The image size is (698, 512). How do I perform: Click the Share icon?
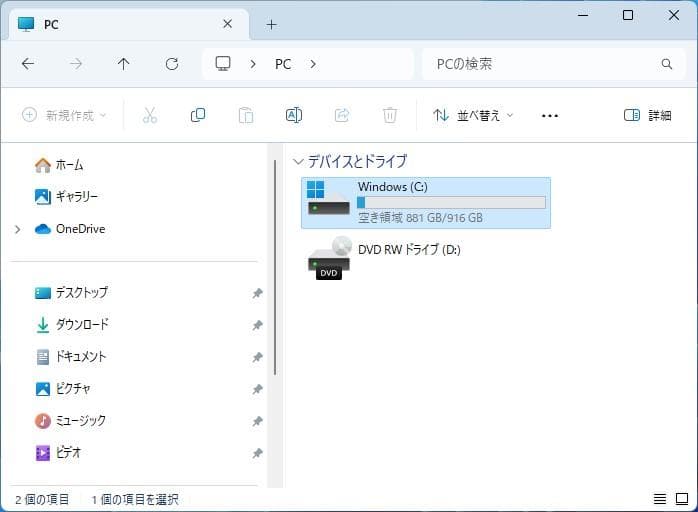click(x=342, y=115)
